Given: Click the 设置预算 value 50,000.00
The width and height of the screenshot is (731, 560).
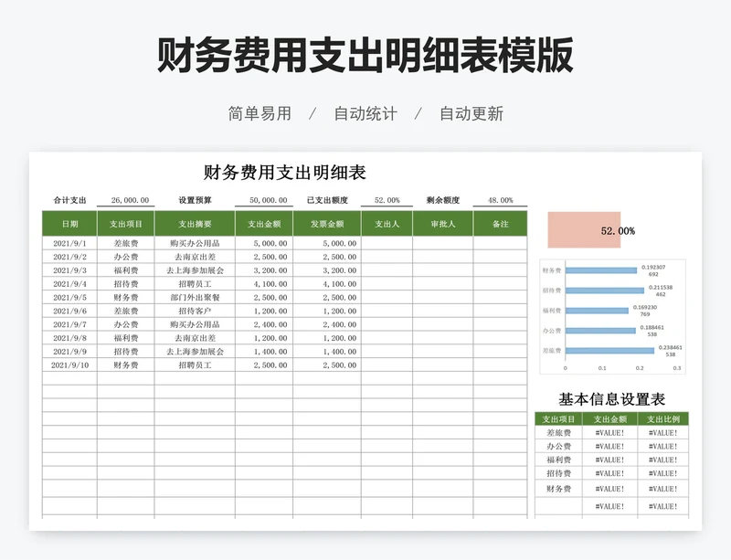Looking at the screenshot, I should pos(268,200).
